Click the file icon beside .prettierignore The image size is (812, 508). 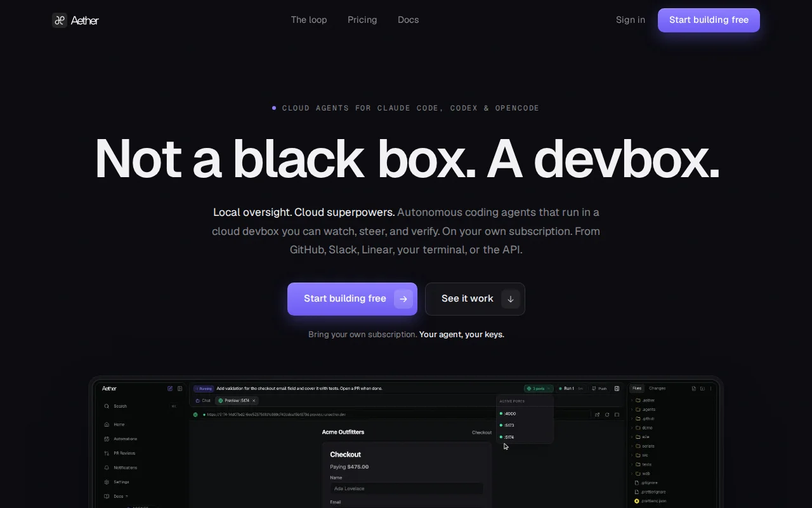(x=637, y=492)
